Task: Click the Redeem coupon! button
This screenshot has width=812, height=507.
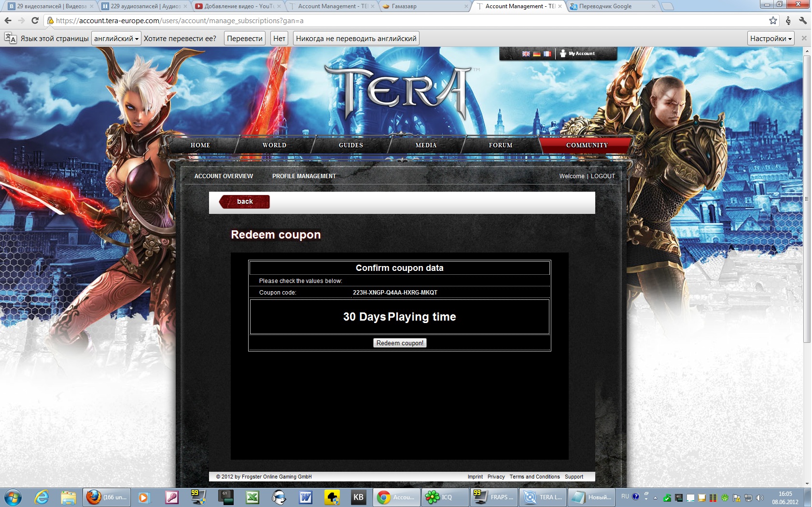Action: [x=400, y=343]
